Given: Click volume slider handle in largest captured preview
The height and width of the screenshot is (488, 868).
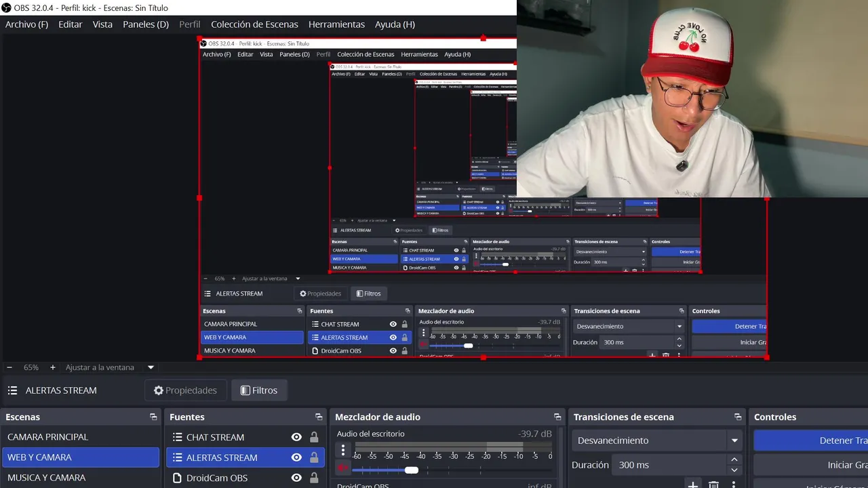Looking at the screenshot, I should (468, 346).
